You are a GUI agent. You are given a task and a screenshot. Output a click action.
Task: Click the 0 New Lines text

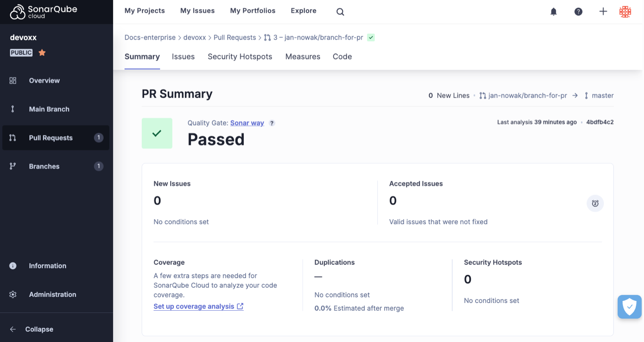449,96
